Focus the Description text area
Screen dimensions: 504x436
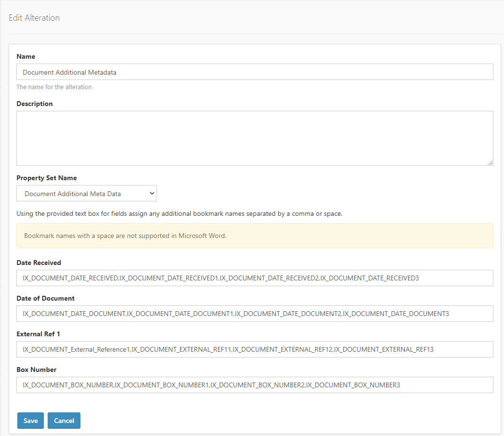point(255,138)
